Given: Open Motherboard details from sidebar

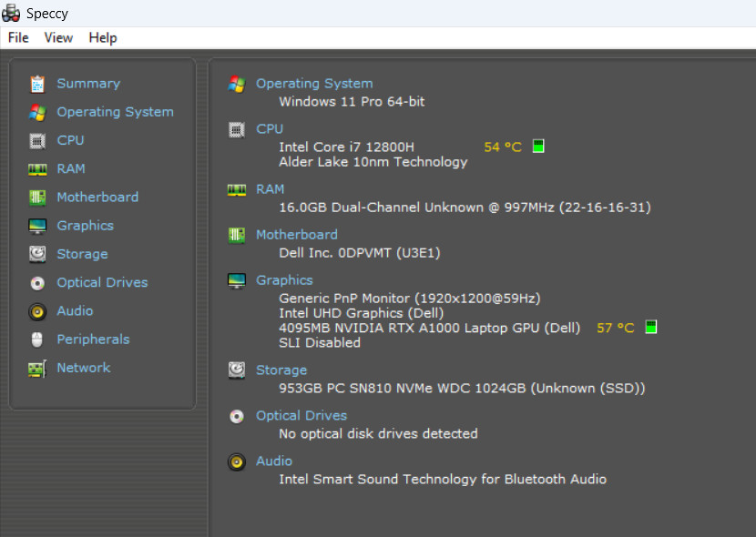Looking at the screenshot, I should [97, 197].
